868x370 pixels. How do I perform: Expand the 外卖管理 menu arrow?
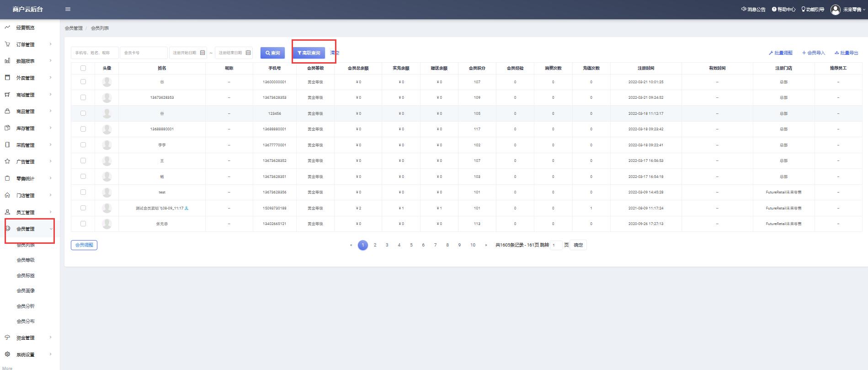click(50, 78)
